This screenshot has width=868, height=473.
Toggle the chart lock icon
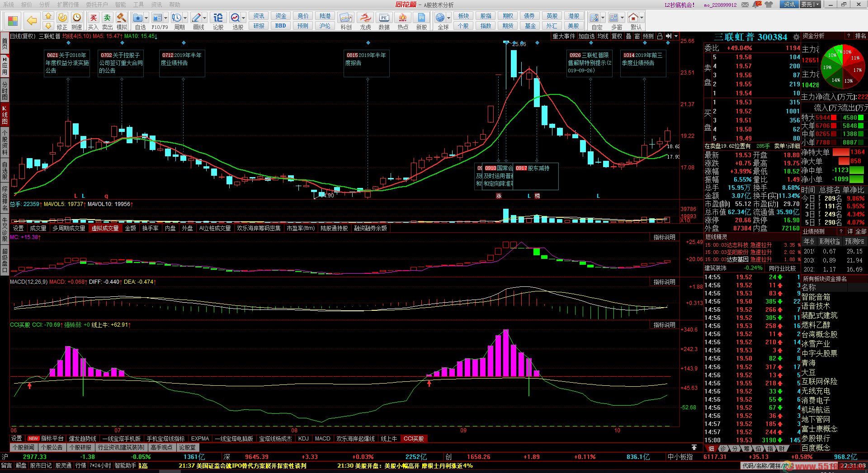coord(660,36)
